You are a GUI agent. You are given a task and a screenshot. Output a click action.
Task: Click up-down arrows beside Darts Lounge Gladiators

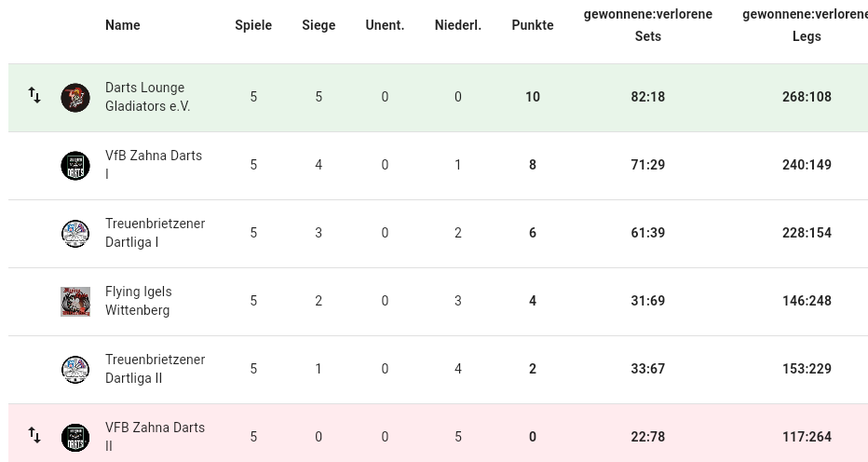pyautogui.click(x=34, y=95)
